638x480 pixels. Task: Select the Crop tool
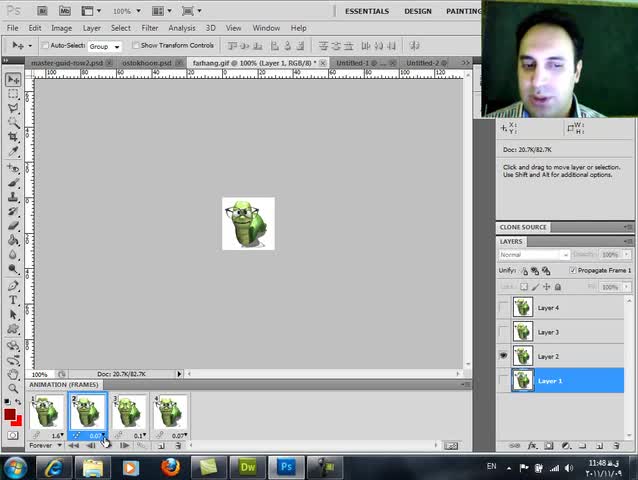[13, 137]
